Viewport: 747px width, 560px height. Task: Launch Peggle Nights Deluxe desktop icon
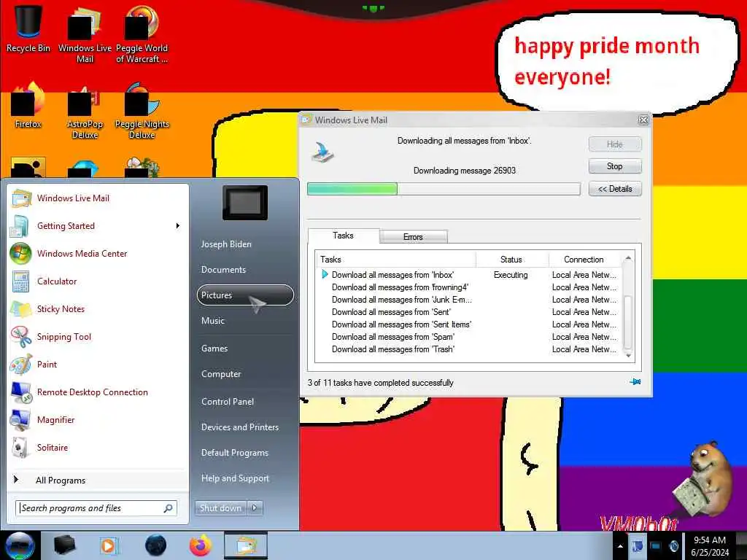coord(142,112)
